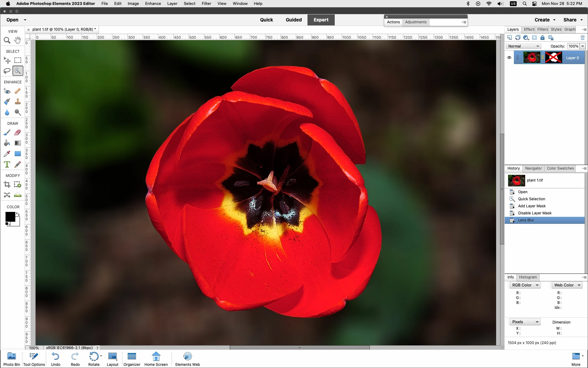Select the Spot Healing Brush tool
This screenshot has height=368, width=588.
point(18,91)
